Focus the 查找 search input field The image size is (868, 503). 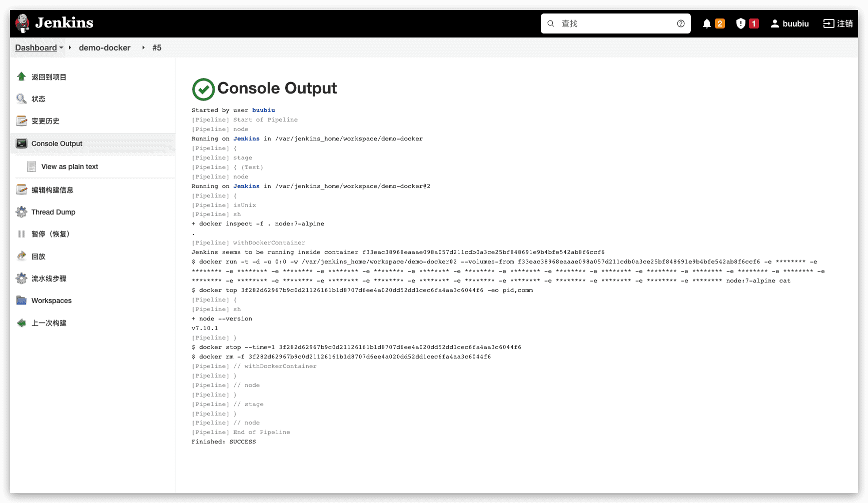click(615, 23)
